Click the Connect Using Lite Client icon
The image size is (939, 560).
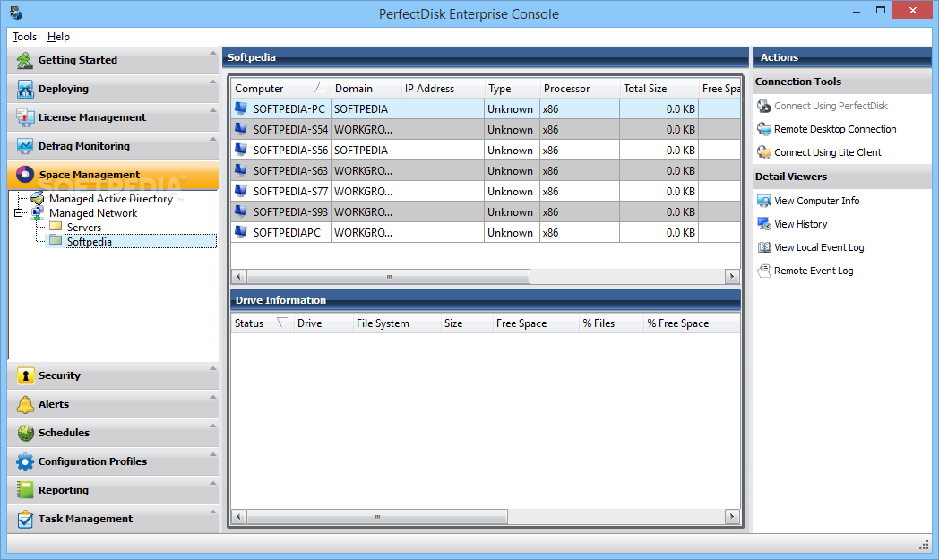point(763,152)
